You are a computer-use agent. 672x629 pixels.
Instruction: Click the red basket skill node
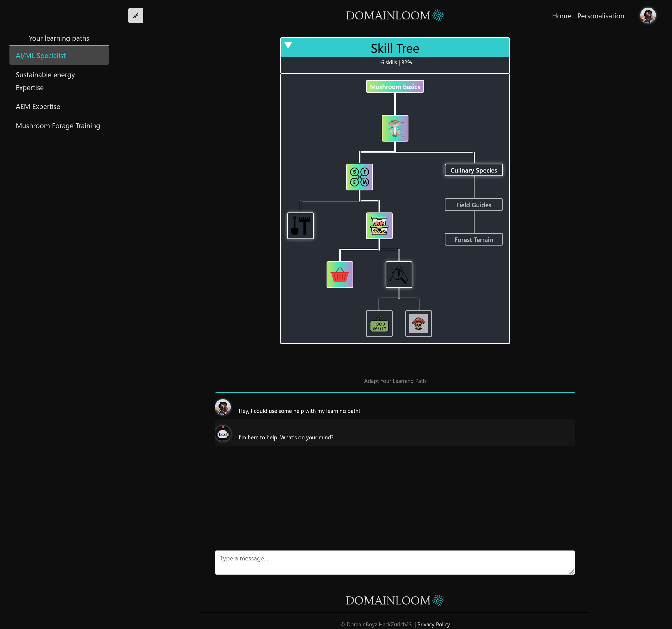pos(340,275)
